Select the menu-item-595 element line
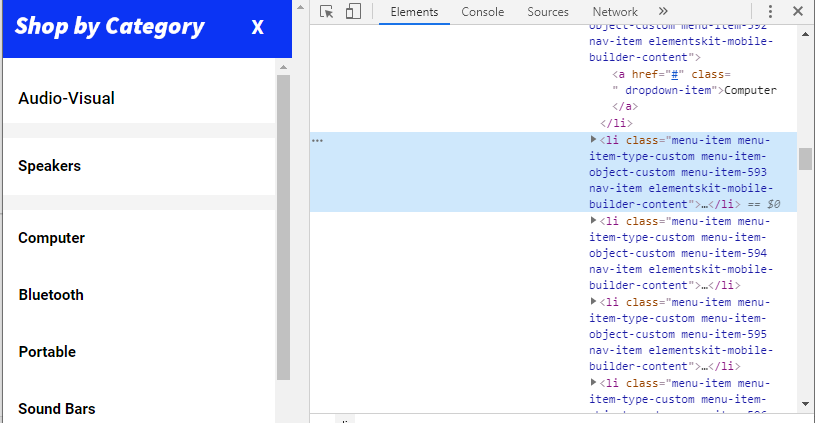 pyautogui.click(x=553, y=334)
